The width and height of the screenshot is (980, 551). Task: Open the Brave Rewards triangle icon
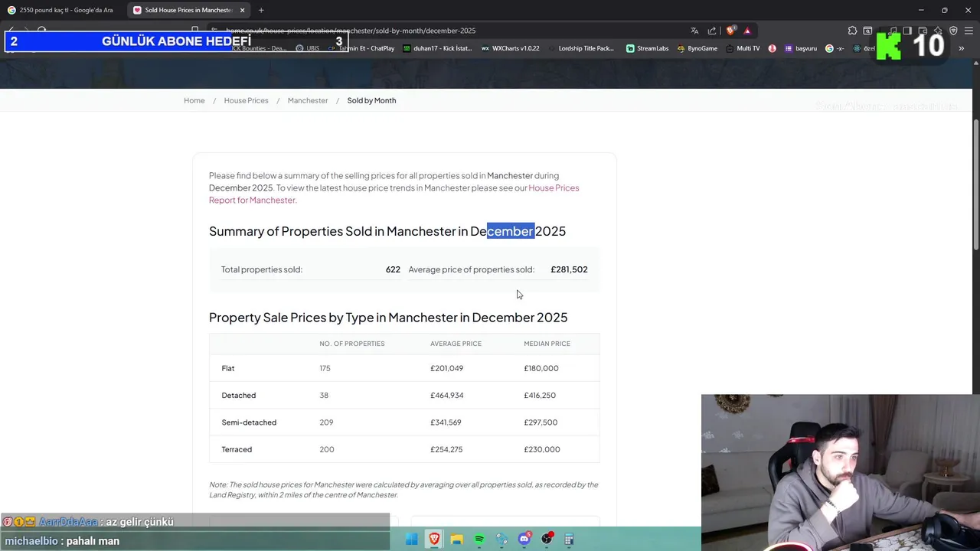pyautogui.click(x=747, y=31)
